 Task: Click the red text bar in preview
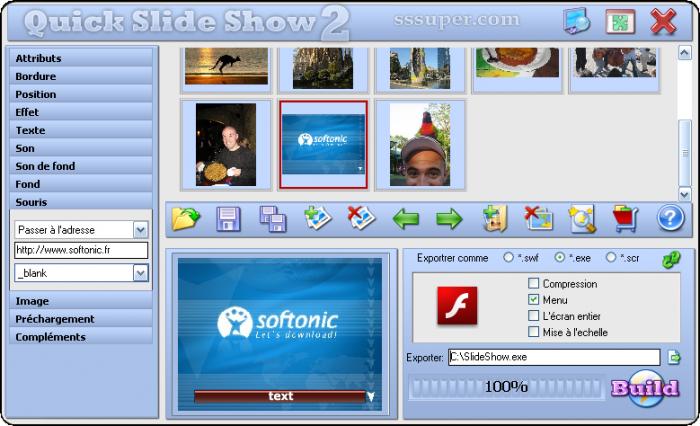pos(280,396)
